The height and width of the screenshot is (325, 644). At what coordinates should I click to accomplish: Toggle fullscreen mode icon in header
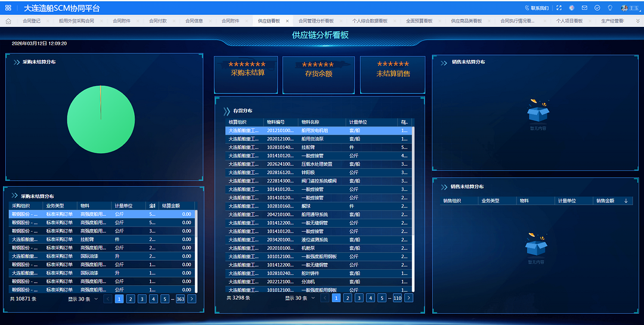point(559,8)
